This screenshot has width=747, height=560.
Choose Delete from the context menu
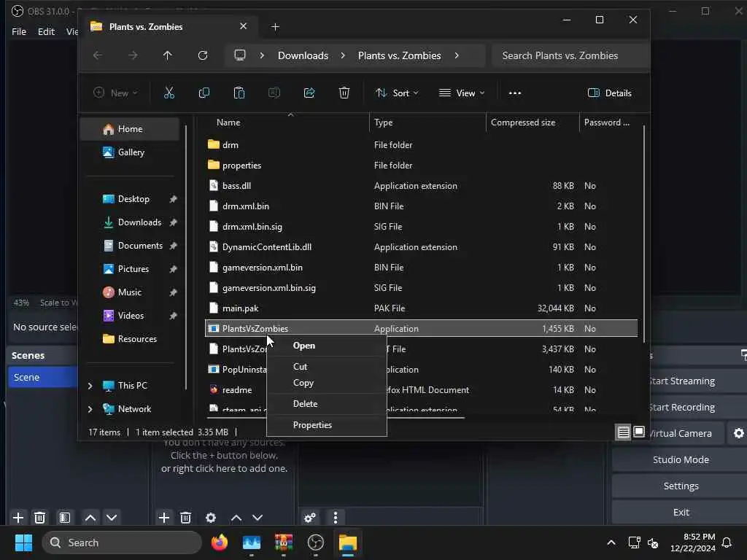[x=327, y=404]
